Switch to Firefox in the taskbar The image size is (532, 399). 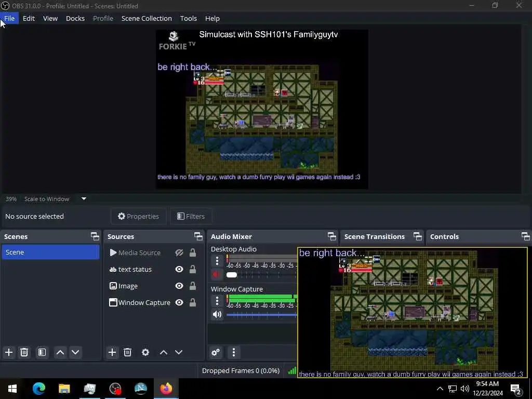tap(166, 389)
